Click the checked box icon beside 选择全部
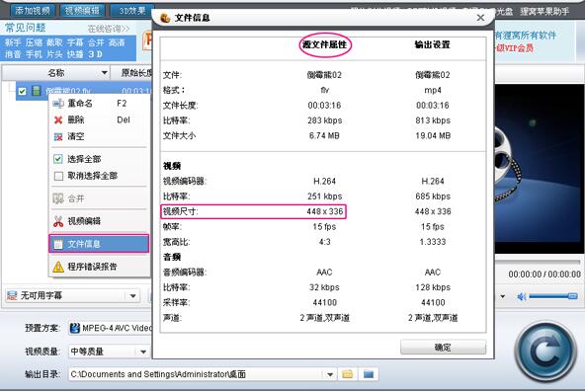 tap(58, 159)
